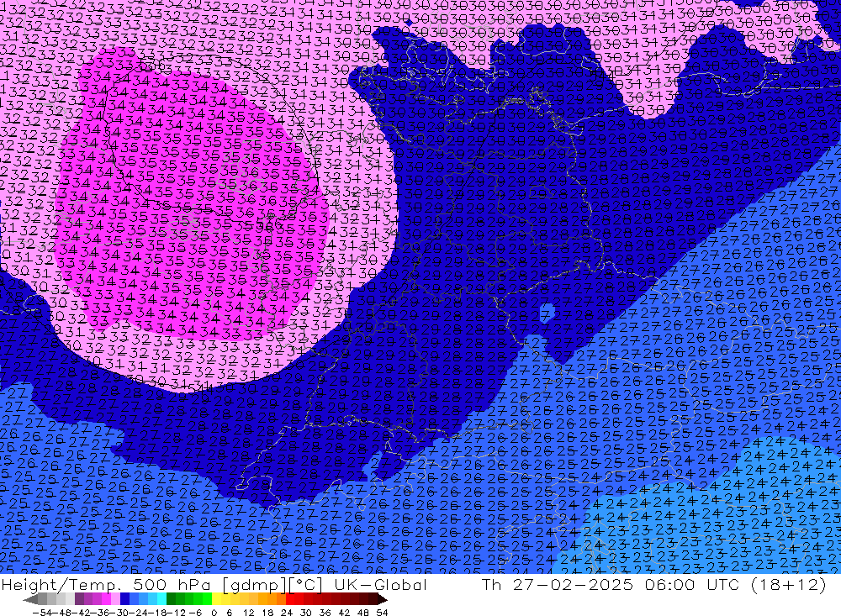Image resolution: width=841 pixels, height=616 pixels.
Task: Click the '0' legend scale value
Action: click(x=214, y=613)
